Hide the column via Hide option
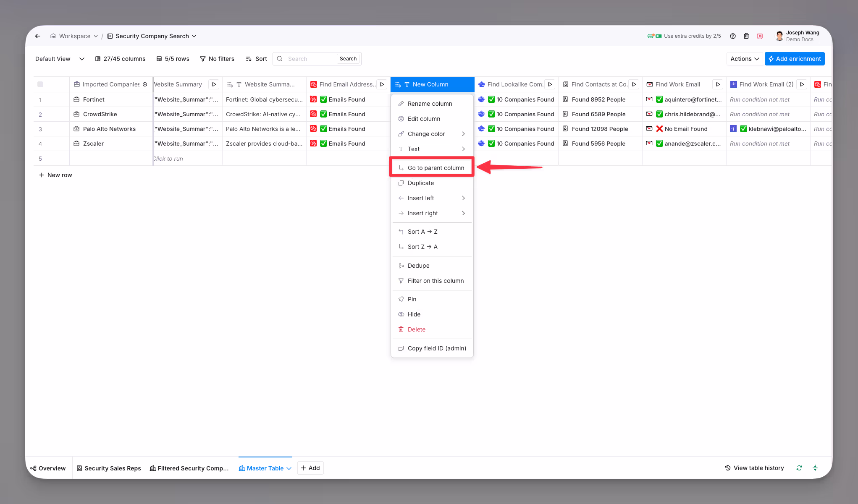Screen dimensions: 858x504 pos(414,314)
